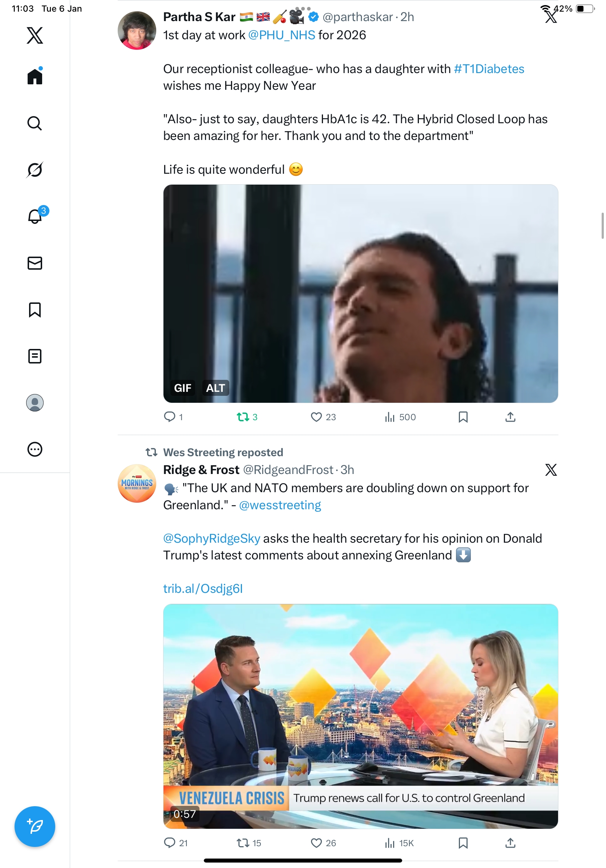
Task: Bookmark the Ridge & Frost post
Action: pyautogui.click(x=463, y=843)
